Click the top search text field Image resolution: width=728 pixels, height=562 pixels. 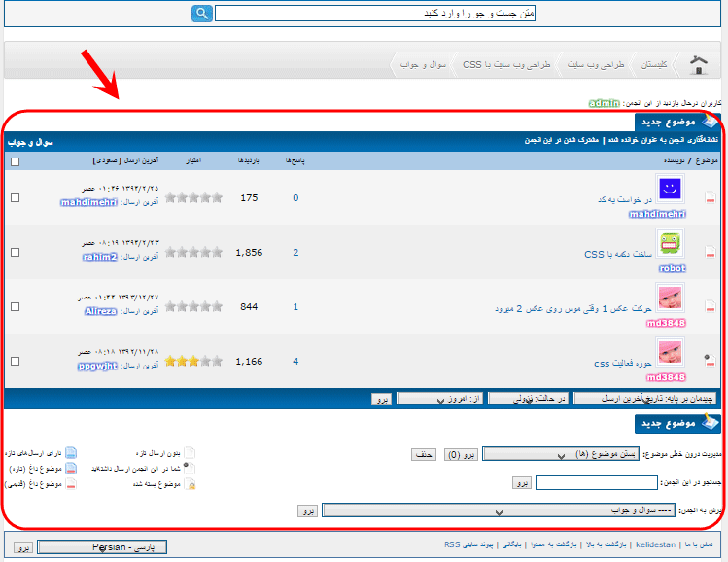coord(375,13)
